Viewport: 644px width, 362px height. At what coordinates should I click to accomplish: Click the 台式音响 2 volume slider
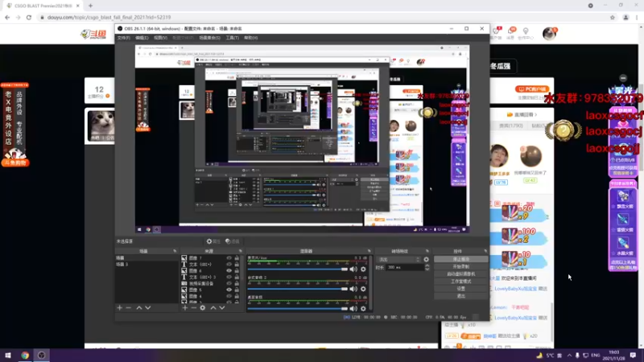[298, 289]
